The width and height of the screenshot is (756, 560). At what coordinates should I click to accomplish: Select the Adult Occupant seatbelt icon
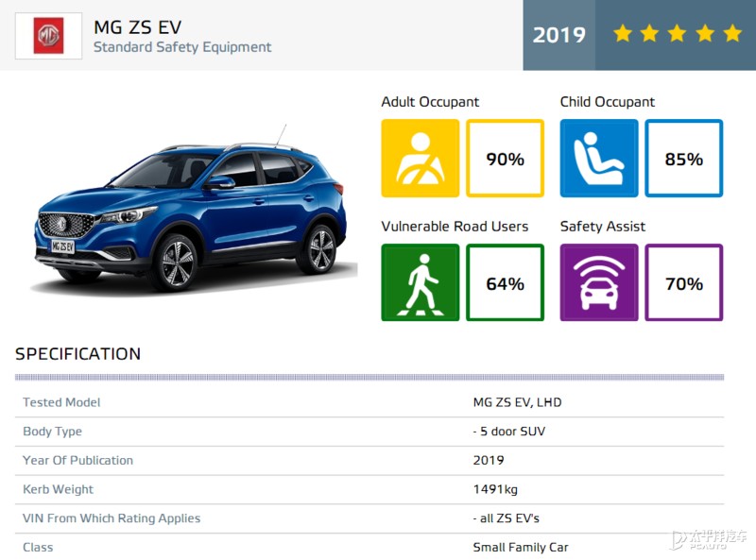(420, 158)
